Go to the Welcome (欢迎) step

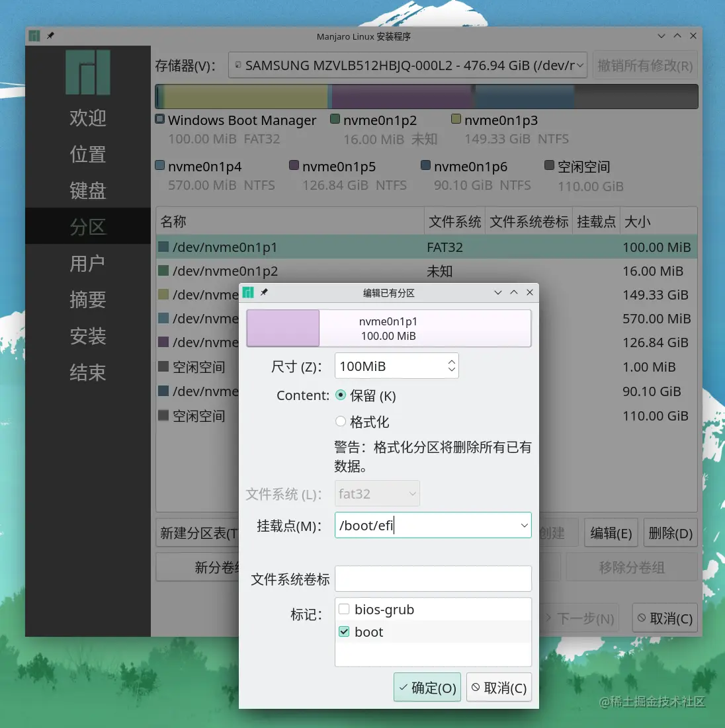pyautogui.click(x=88, y=118)
